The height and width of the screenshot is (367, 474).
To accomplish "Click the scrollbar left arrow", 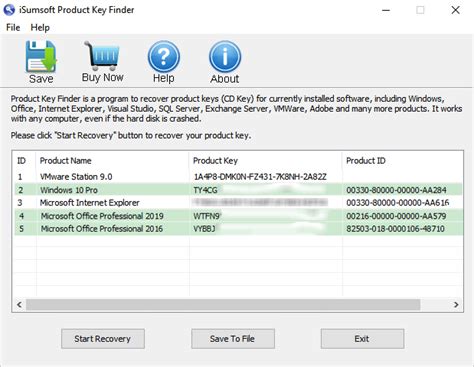I will point(19,304).
